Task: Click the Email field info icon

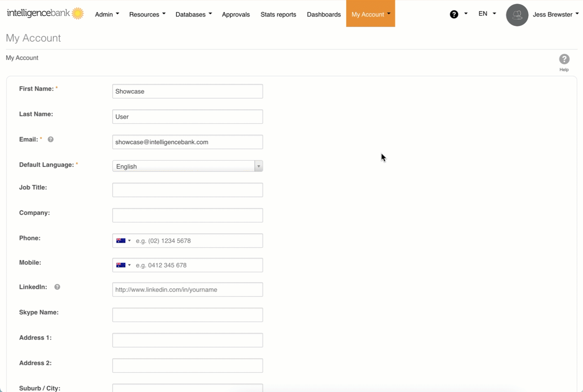Action: (51, 139)
